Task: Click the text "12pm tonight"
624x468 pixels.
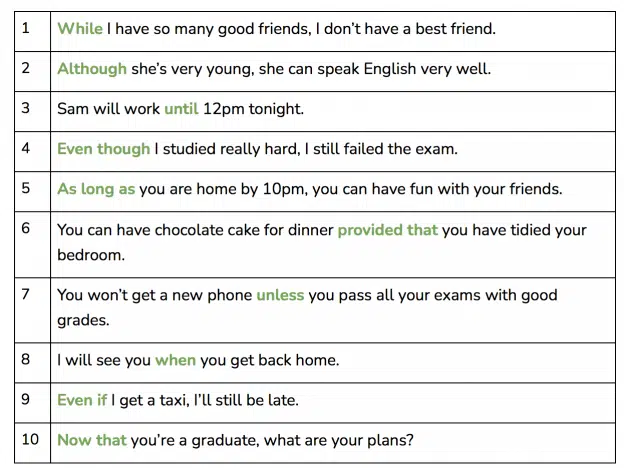Action: 253,109
